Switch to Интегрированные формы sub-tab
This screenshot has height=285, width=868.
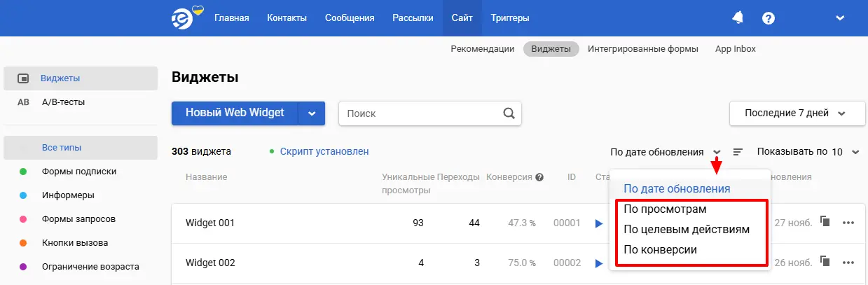pyautogui.click(x=643, y=49)
